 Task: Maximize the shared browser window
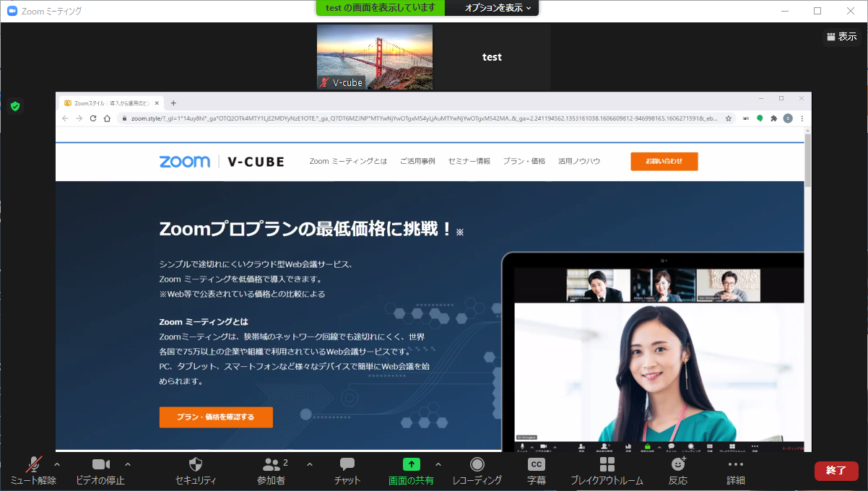[781, 98]
